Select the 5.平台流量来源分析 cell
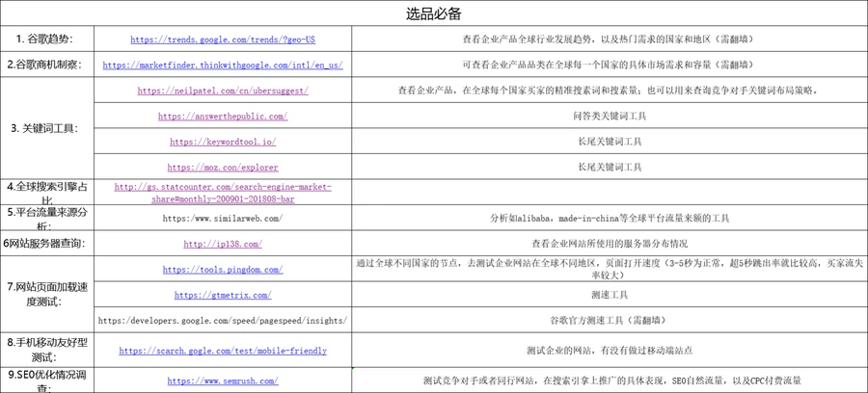868x393 pixels. 47,218
